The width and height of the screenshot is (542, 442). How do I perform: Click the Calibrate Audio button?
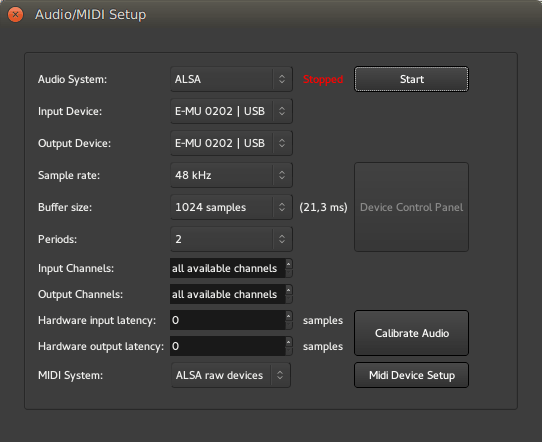click(411, 333)
